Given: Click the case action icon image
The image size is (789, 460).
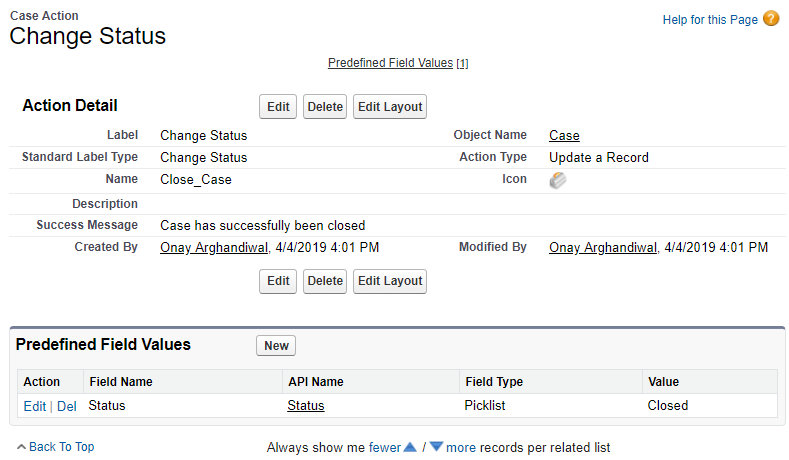Looking at the screenshot, I should (x=558, y=181).
